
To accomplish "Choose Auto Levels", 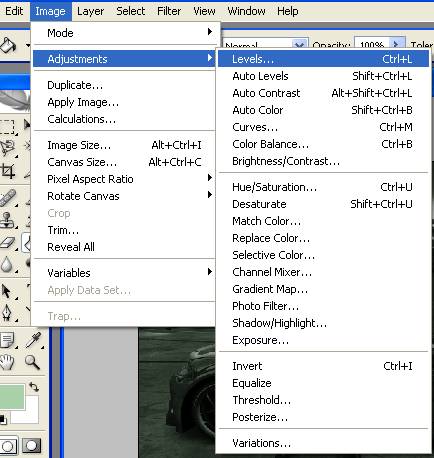I will pos(323,76).
